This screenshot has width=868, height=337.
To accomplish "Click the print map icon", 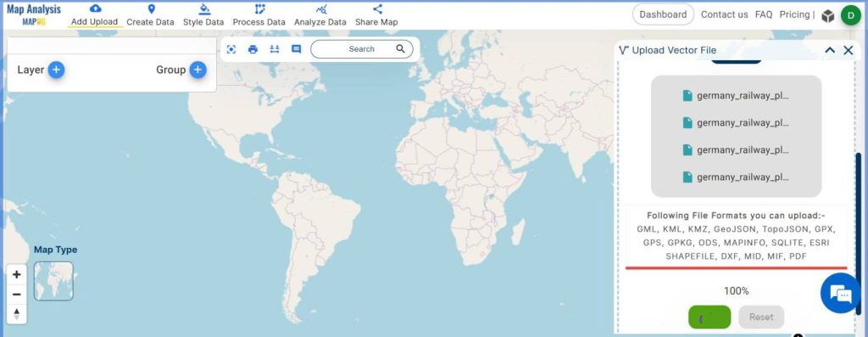I will 253,49.
